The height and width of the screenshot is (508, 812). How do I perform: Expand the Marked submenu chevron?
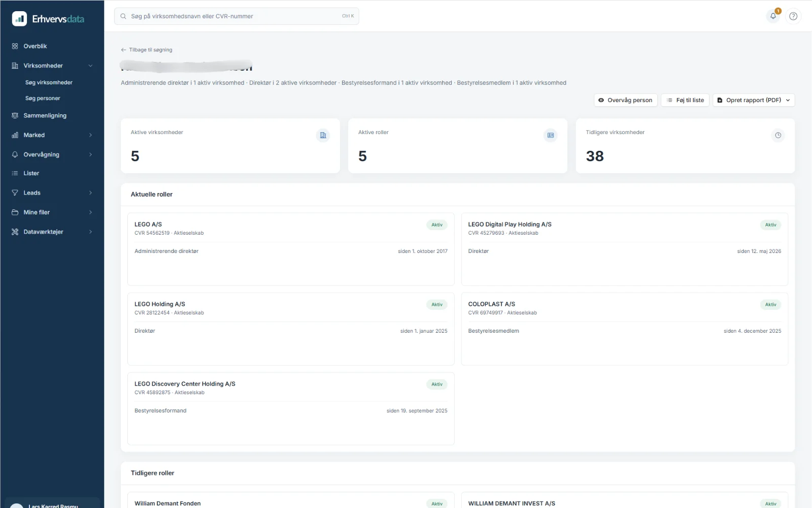pos(90,135)
